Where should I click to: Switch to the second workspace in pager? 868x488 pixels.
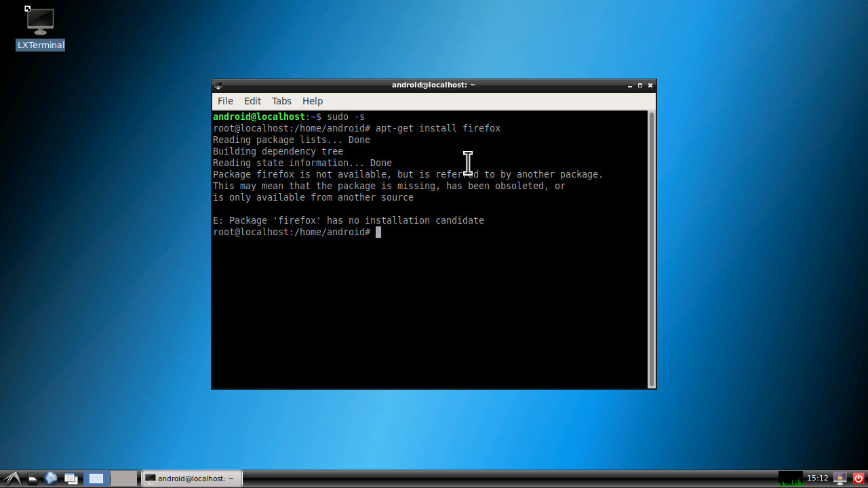click(x=123, y=479)
